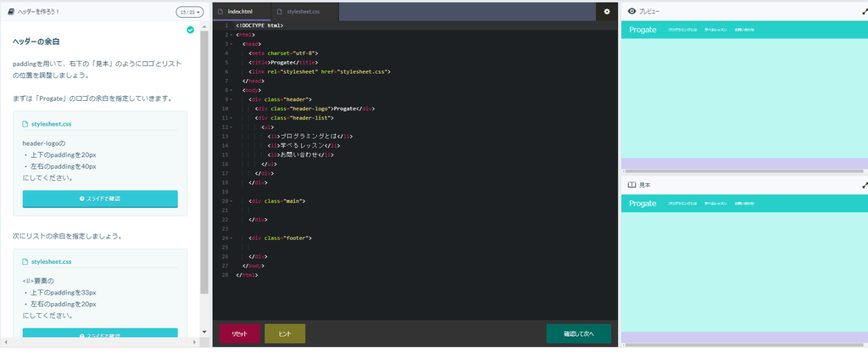Click the first スライドで確認 button

coord(100,199)
